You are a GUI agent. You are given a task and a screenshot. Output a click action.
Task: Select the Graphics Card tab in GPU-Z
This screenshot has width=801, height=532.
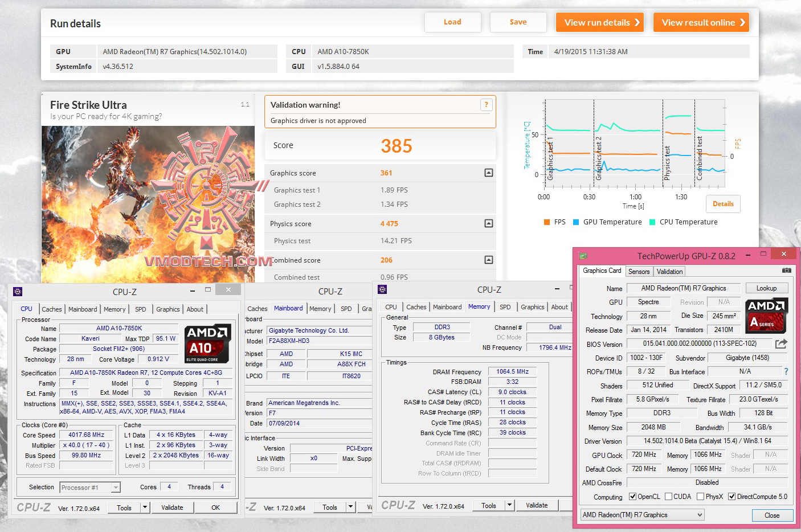[602, 271]
